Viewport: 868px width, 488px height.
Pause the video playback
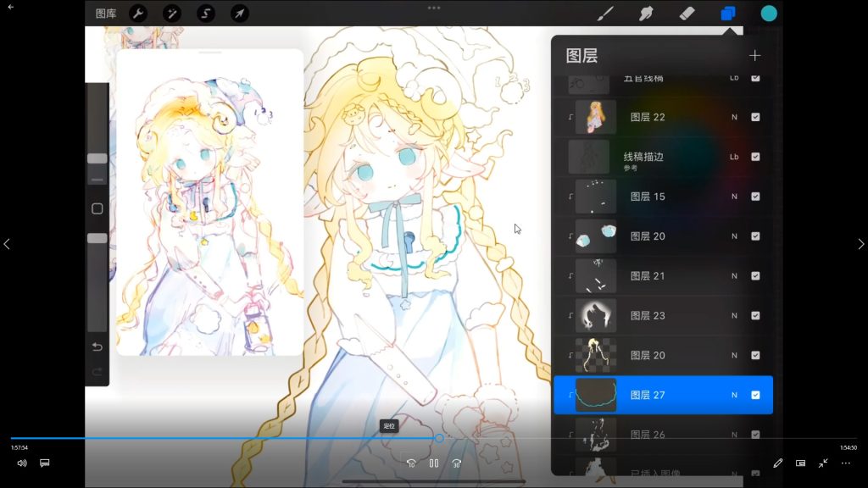433,463
